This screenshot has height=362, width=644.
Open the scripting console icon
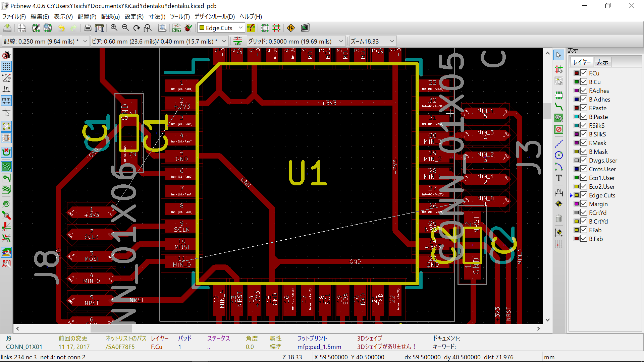(305, 28)
